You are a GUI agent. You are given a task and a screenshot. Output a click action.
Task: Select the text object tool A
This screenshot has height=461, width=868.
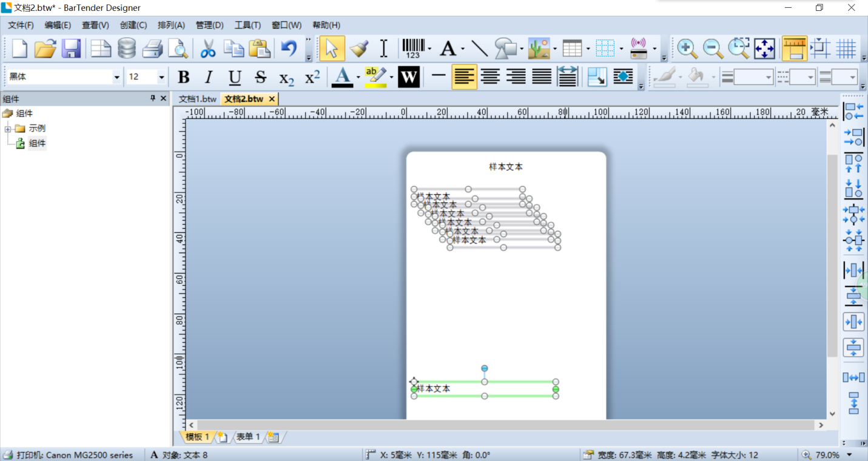click(448, 49)
